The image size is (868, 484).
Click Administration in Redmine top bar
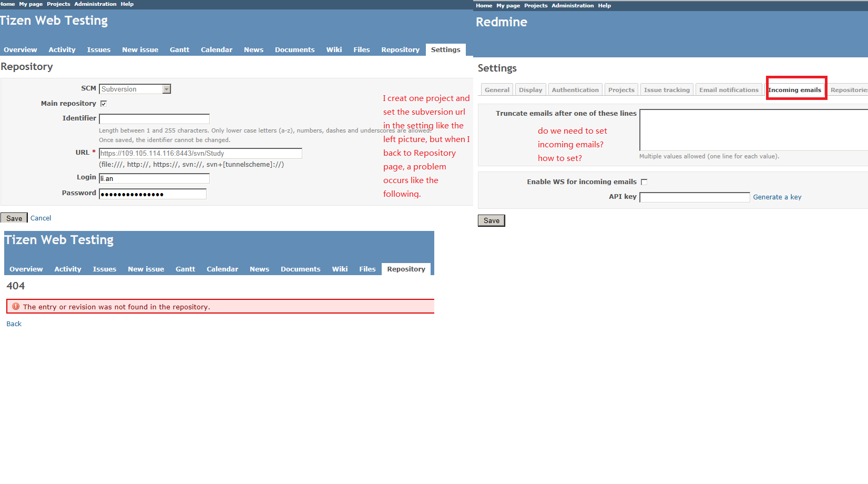point(573,5)
